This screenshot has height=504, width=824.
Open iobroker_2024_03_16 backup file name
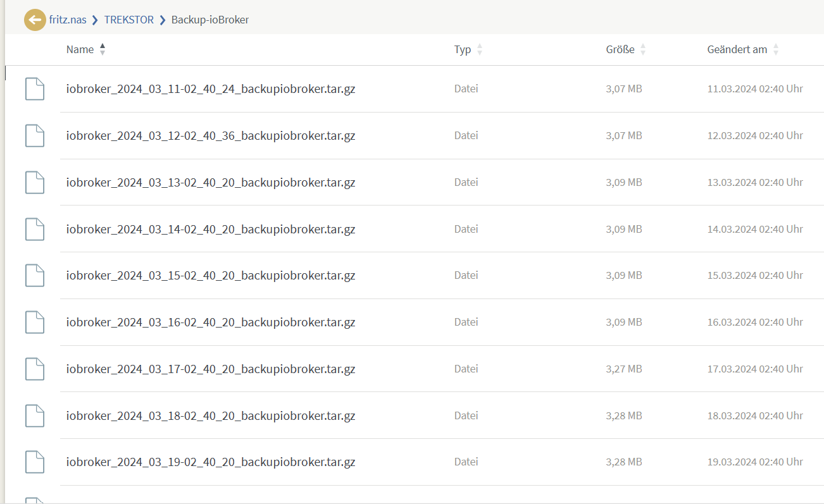211,323
